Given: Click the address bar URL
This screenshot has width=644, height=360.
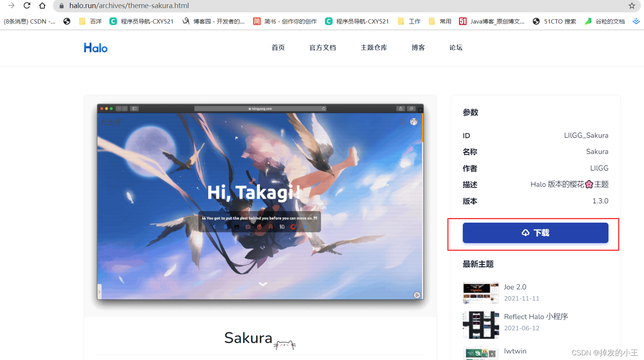Looking at the screenshot, I should 129,6.
